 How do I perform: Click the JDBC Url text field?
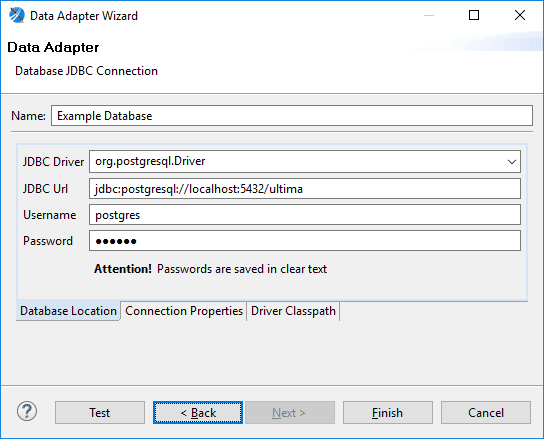[x=305, y=189]
